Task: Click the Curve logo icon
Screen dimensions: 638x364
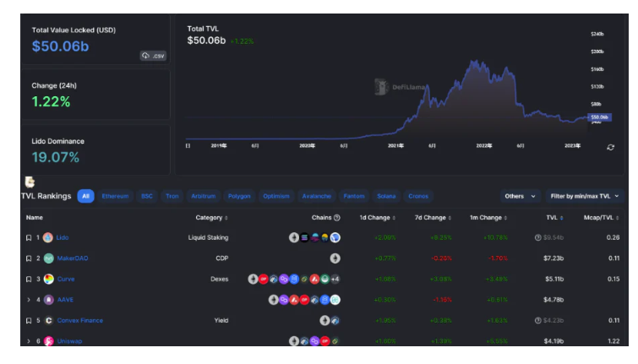Action: point(48,279)
